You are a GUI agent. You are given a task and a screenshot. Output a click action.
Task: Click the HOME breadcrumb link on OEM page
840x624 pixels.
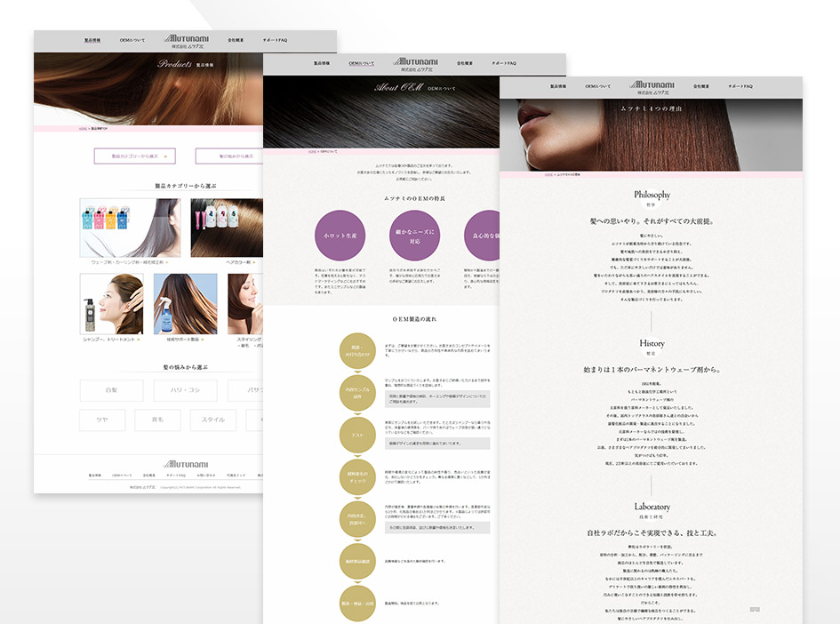[312, 151]
